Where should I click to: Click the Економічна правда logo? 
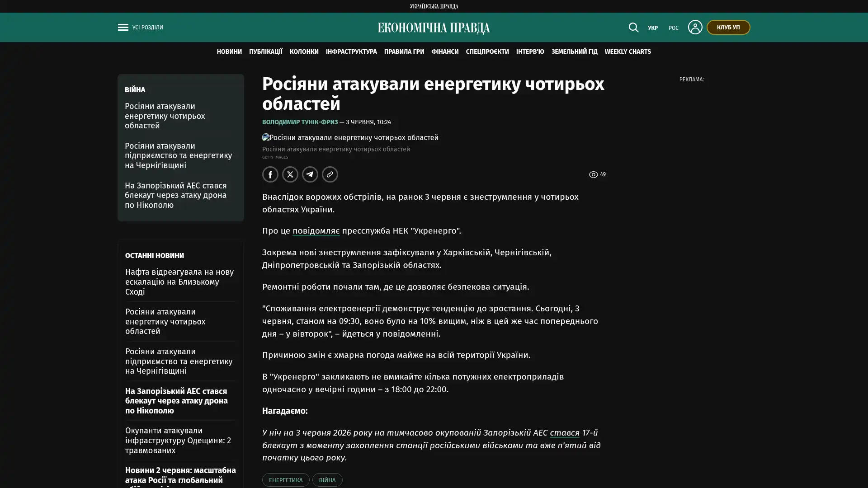[434, 28]
